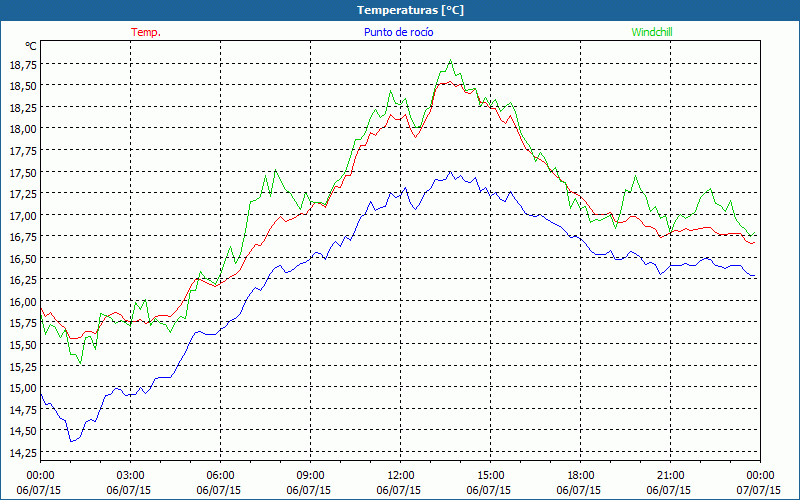Screen dimensions: 800x500
Task: Click the 03:00 time axis label
Action: 131,476
